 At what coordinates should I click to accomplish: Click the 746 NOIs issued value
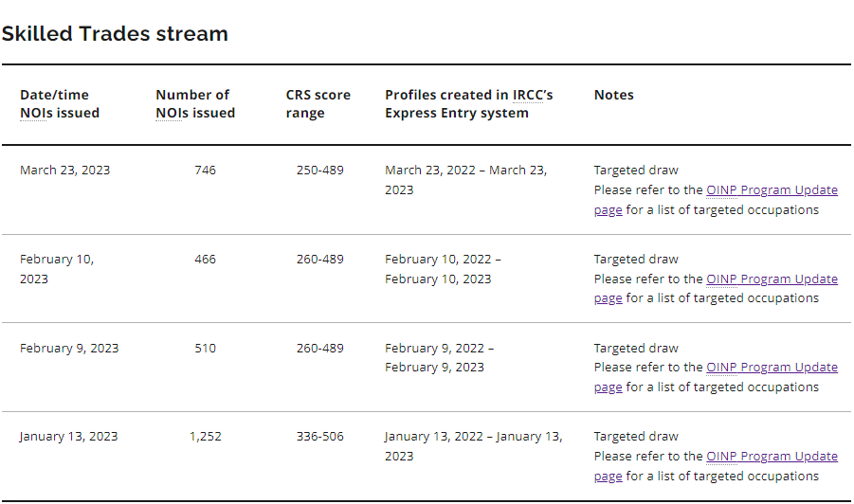[x=205, y=171]
